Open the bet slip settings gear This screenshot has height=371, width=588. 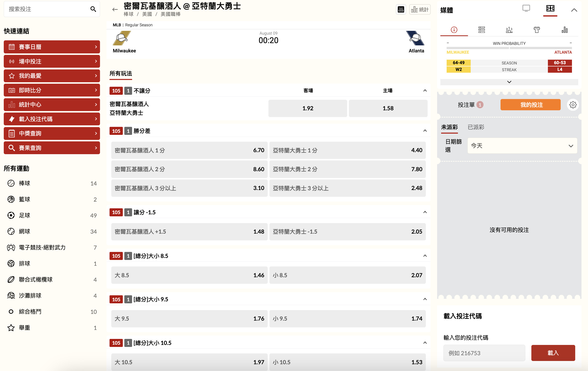pyautogui.click(x=573, y=105)
